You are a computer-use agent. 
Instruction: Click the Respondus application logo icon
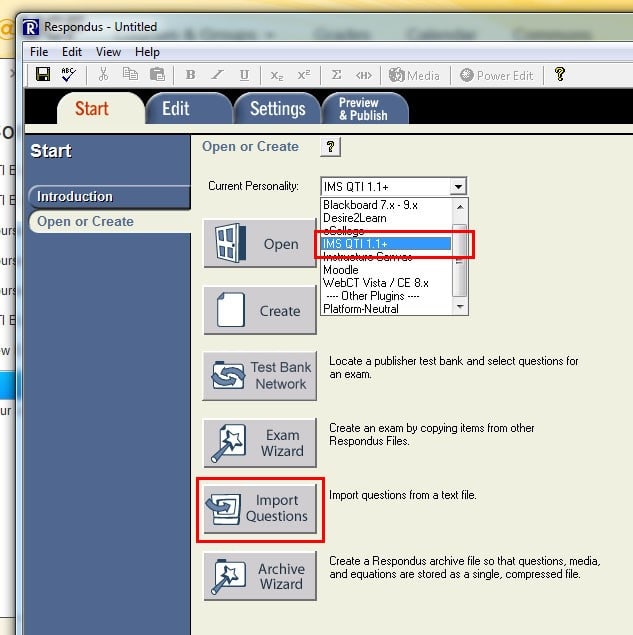31,28
